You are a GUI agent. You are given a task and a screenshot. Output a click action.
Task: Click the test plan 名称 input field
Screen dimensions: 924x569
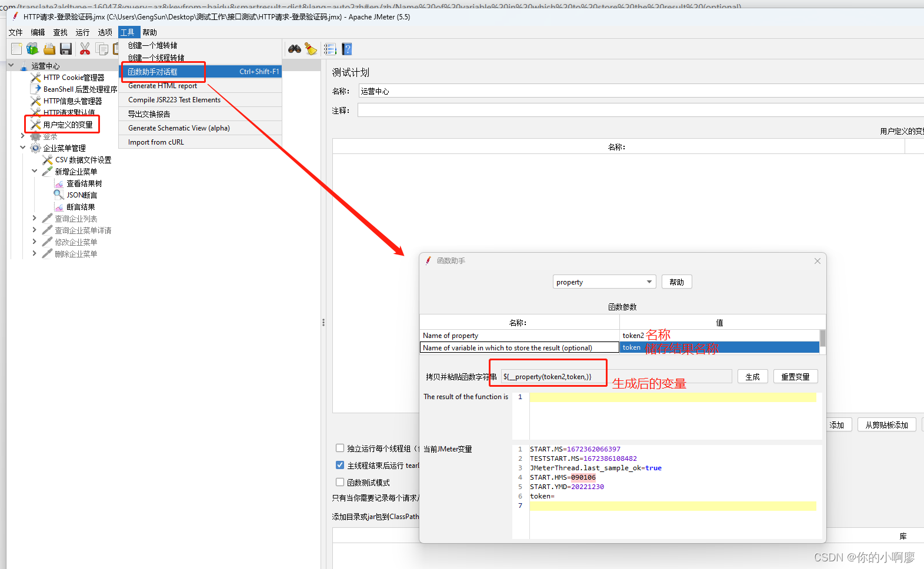[641, 91]
